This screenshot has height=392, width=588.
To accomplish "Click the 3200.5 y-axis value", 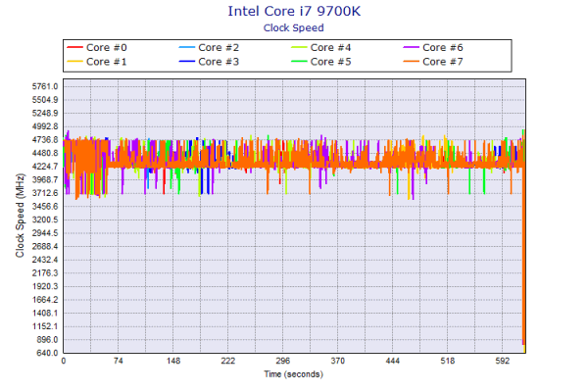I will tap(45, 220).
